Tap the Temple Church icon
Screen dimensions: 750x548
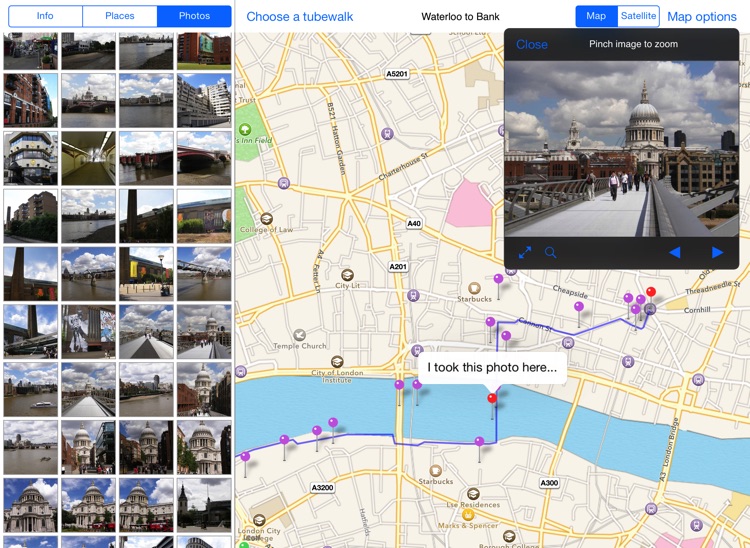click(299, 335)
